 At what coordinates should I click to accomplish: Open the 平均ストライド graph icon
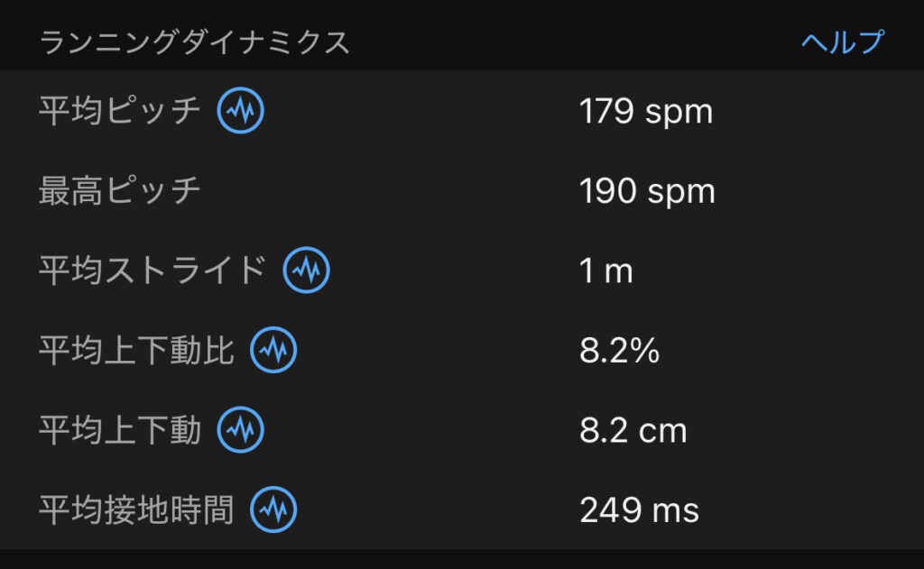click(306, 271)
